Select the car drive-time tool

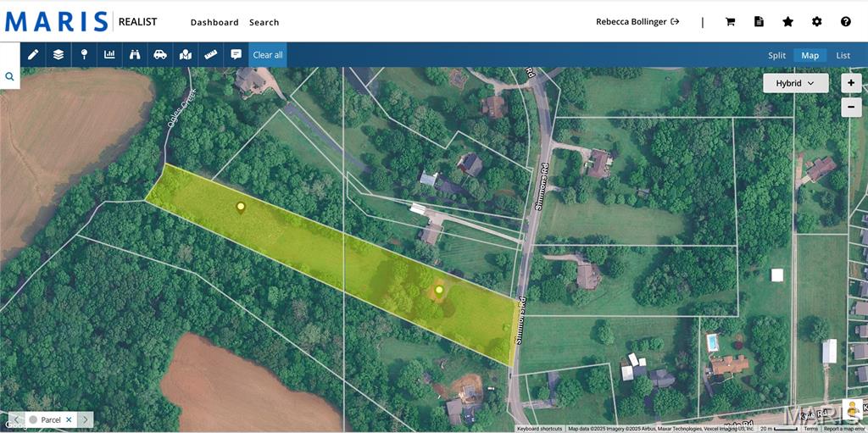pyautogui.click(x=160, y=55)
